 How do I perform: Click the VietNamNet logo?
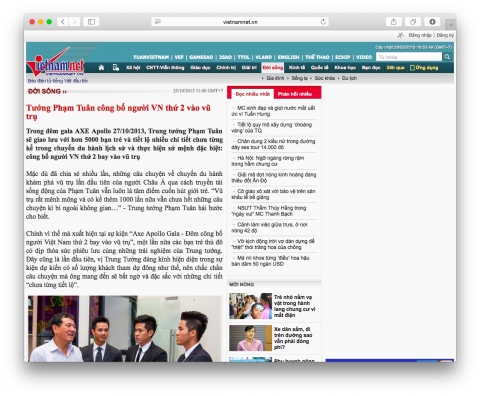tap(56, 63)
